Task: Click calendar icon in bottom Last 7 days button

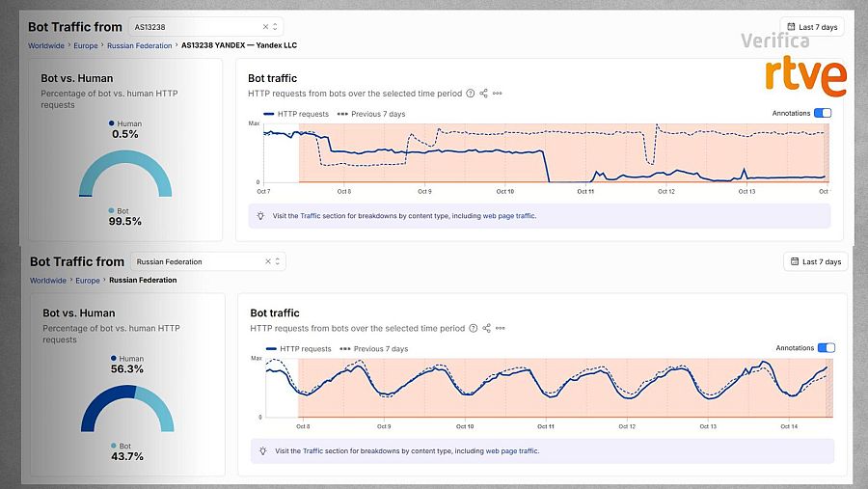Action: coord(795,261)
